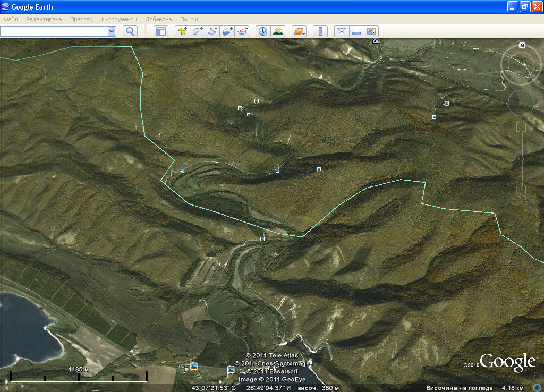Add a polygon with the toolbar tool

(x=198, y=31)
